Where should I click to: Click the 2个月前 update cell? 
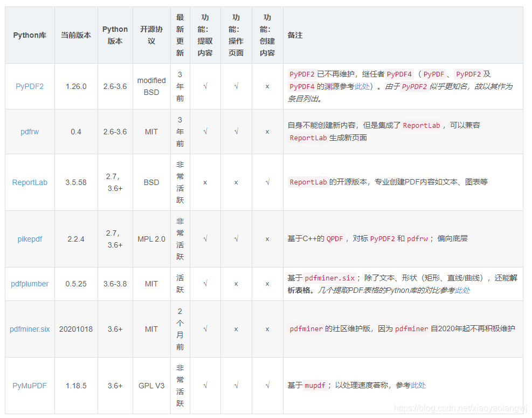(x=180, y=329)
